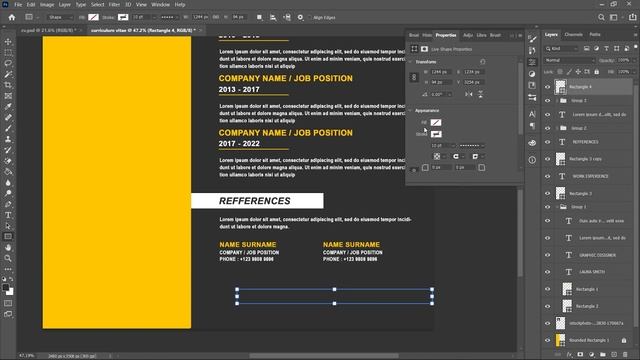The width and height of the screenshot is (640, 360).
Task: Hide the LAURA SMITH text layer
Action: click(548, 272)
